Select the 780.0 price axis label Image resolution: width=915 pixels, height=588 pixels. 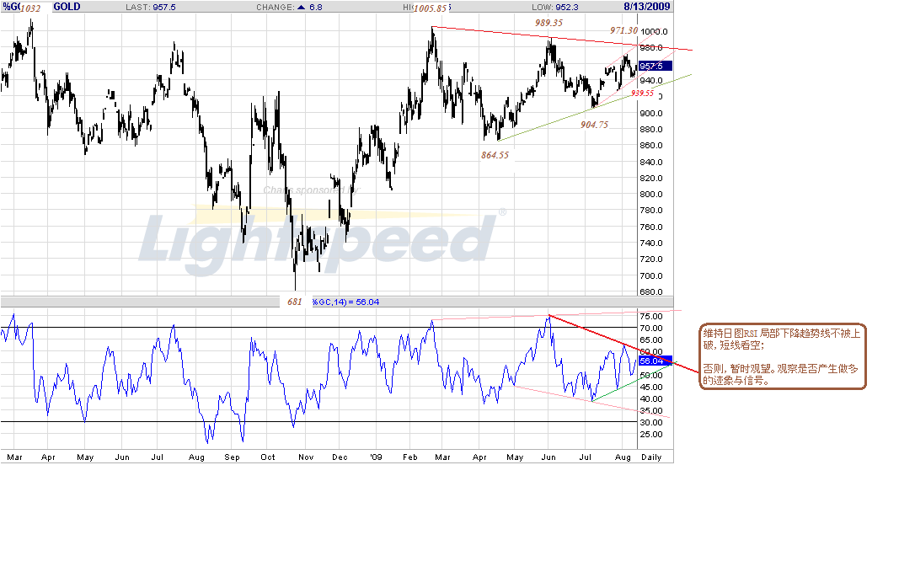(x=651, y=210)
